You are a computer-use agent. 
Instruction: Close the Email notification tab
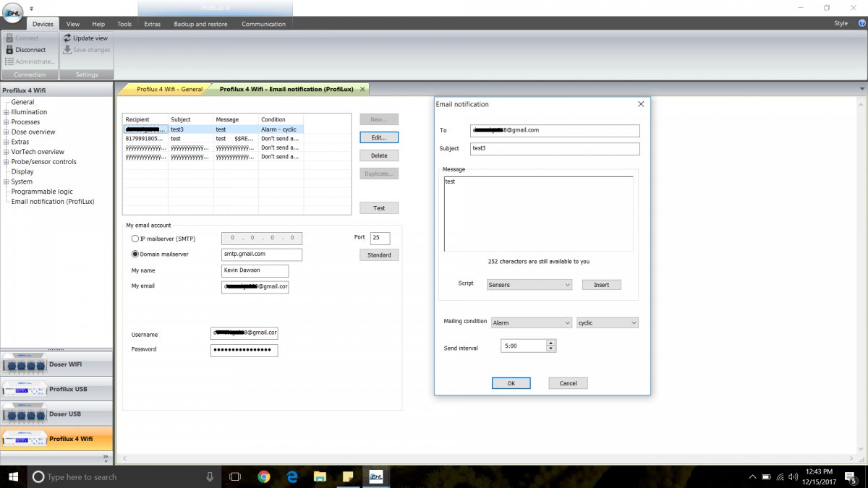pos(361,89)
